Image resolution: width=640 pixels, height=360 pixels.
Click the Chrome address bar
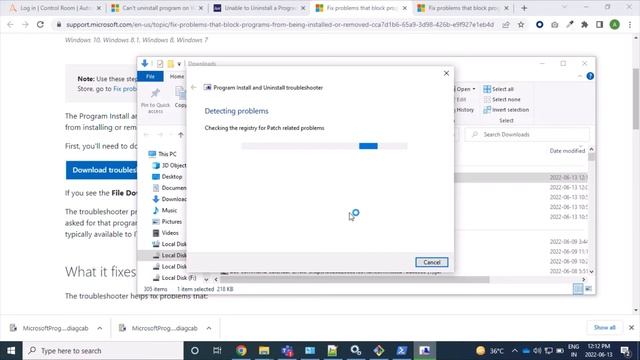[x=280, y=24]
